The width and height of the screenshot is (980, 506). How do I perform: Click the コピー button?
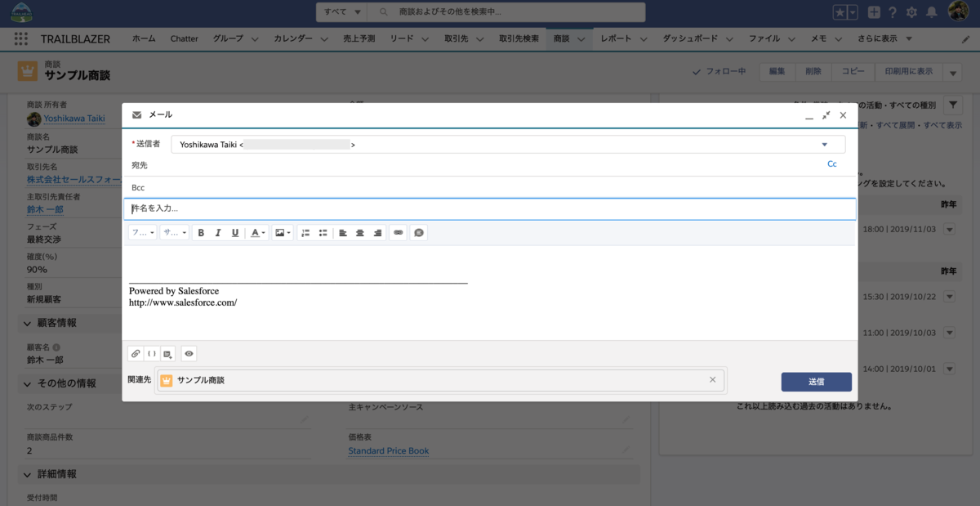(x=853, y=72)
